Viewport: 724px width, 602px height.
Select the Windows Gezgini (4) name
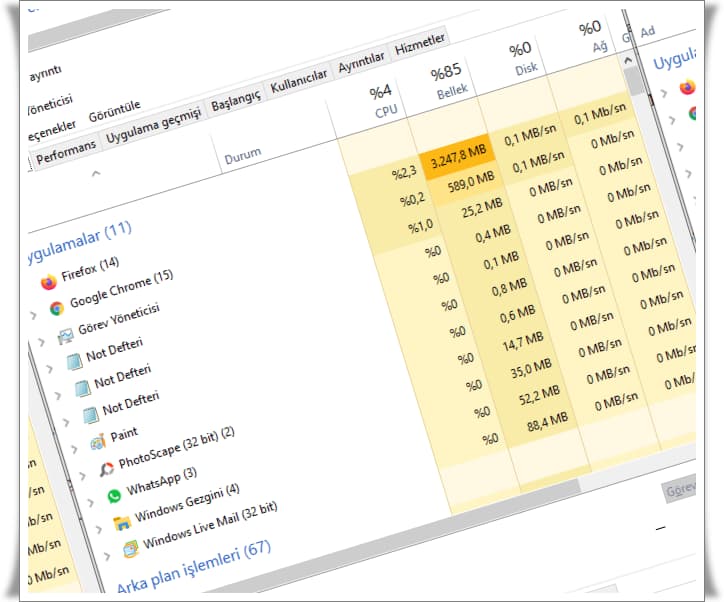(187, 502)
